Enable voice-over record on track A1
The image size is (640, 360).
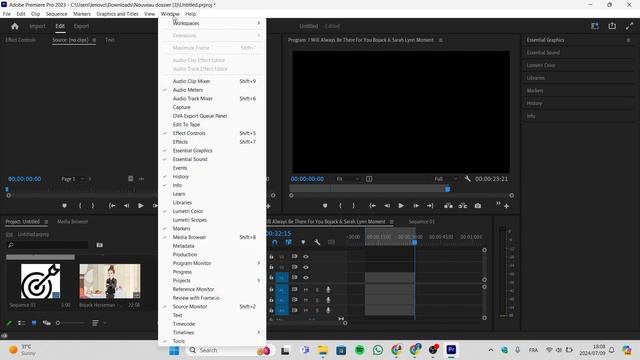click(x=328, y=289)
